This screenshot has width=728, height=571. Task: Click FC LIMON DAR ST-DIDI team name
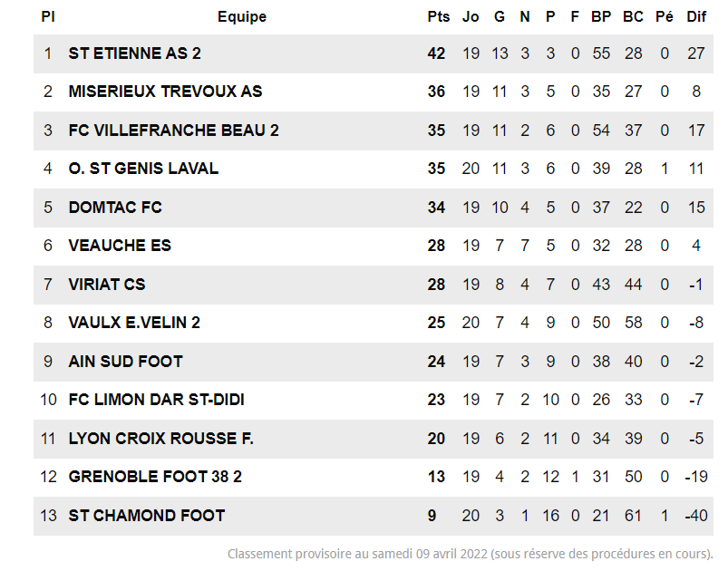[x=156, y=400]
